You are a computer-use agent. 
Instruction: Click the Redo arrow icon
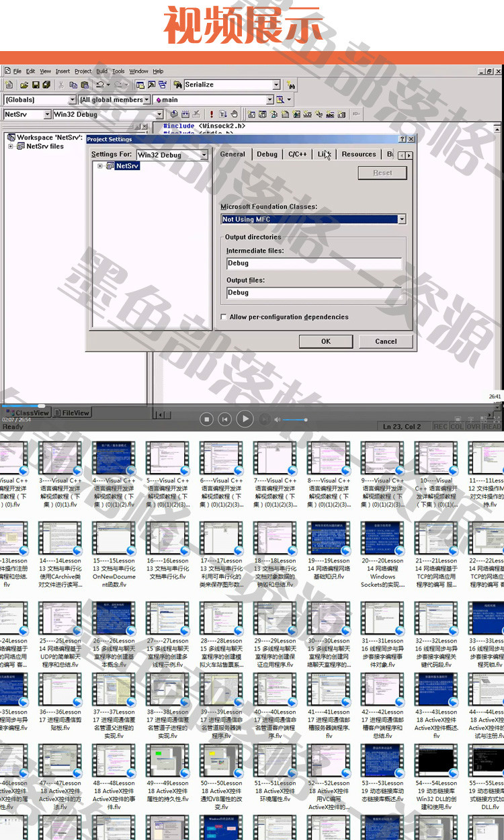(x=118, y=85)
